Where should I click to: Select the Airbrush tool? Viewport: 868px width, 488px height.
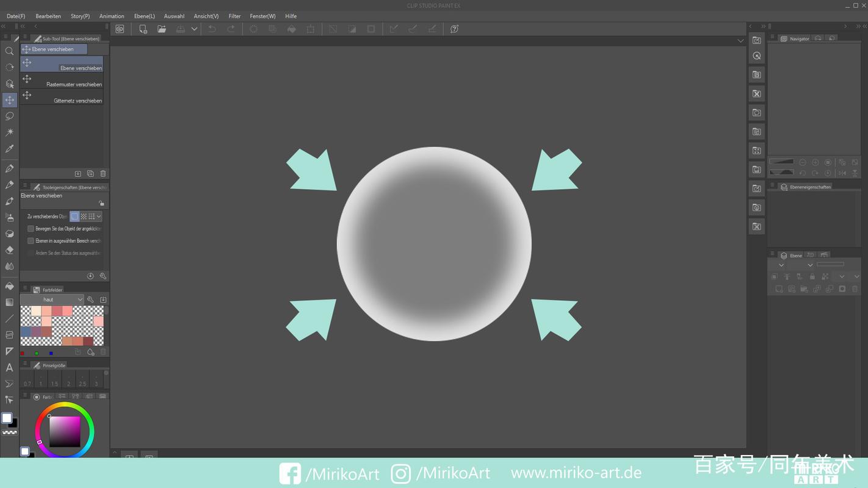click(x=9, y=218)
